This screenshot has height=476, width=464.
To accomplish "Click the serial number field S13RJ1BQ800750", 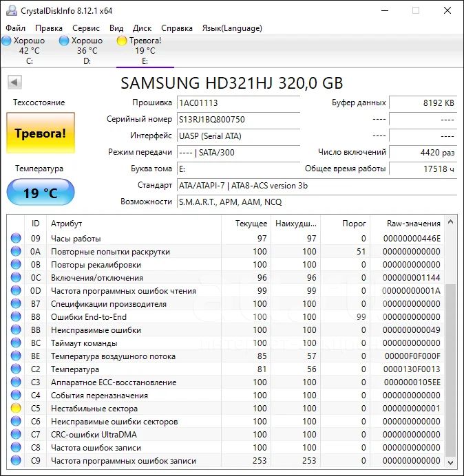I will pyautogui.click(x=238, y=119).
